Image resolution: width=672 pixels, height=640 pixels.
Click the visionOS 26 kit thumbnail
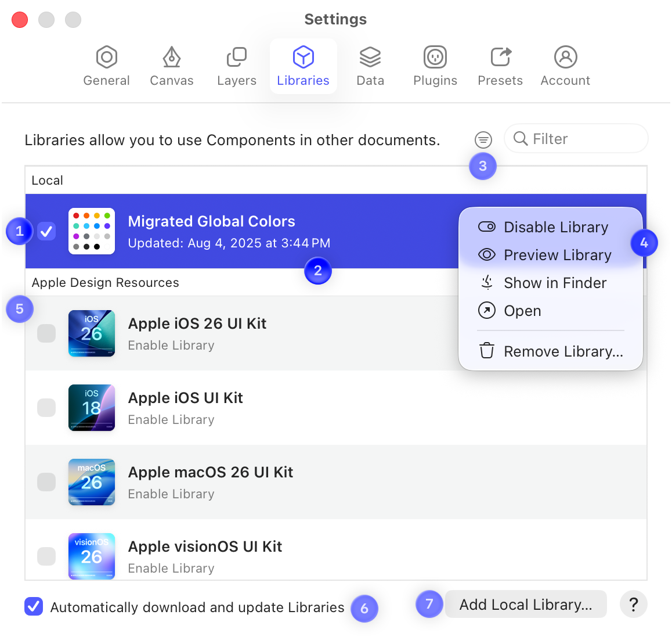tap(92, 556)
